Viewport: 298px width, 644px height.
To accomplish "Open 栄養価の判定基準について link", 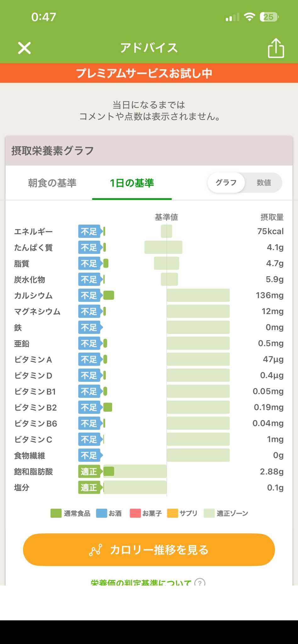I will 141,582.
